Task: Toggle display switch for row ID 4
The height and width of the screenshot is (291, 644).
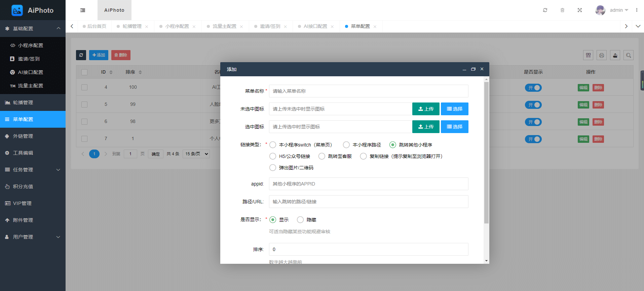Action: click(533, 88)
